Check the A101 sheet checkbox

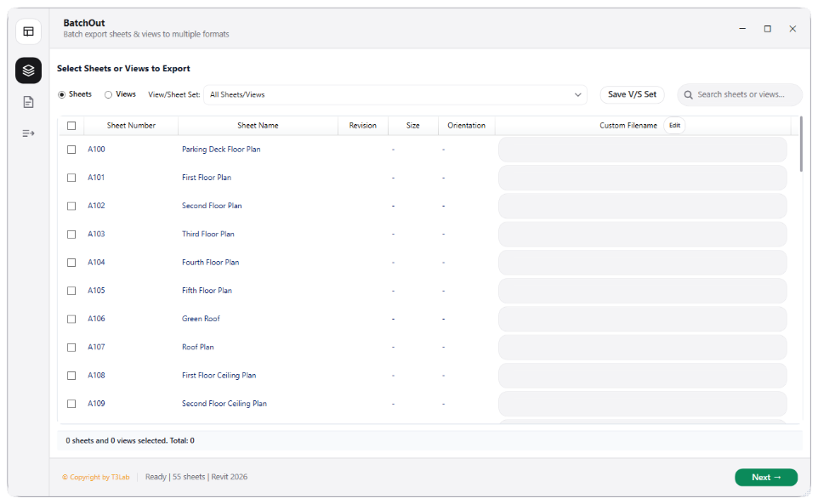tap(71, 178)
